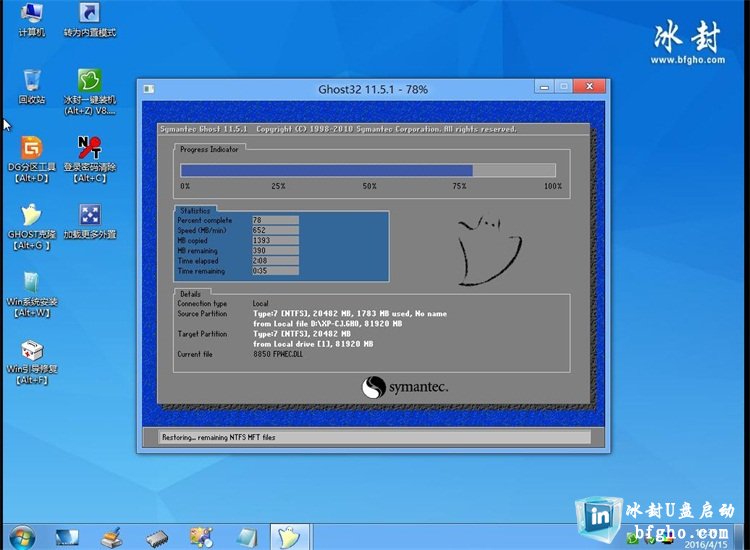Maximize the Ghost32 window
The width and height of the screenshot is (750, 550).
[564, 87]
